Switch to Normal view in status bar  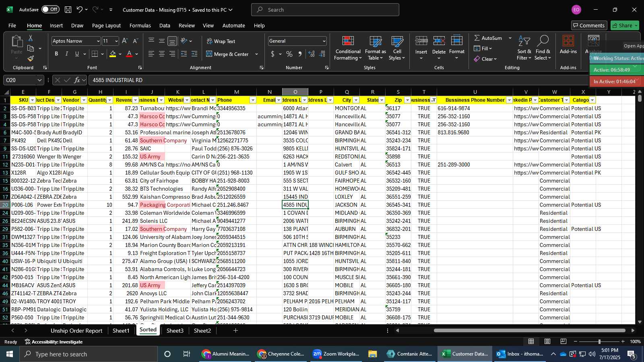click(x=531, y=341)
